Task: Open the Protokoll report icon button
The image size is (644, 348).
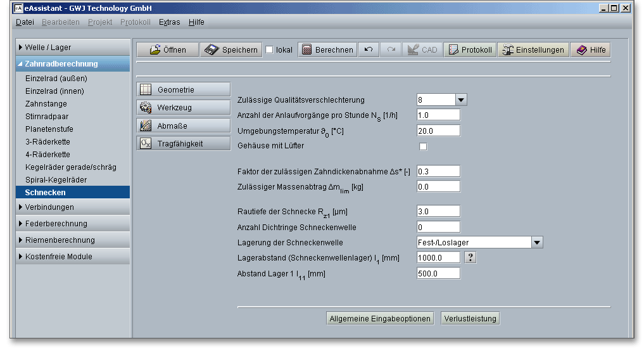Action: click(470, 50)
